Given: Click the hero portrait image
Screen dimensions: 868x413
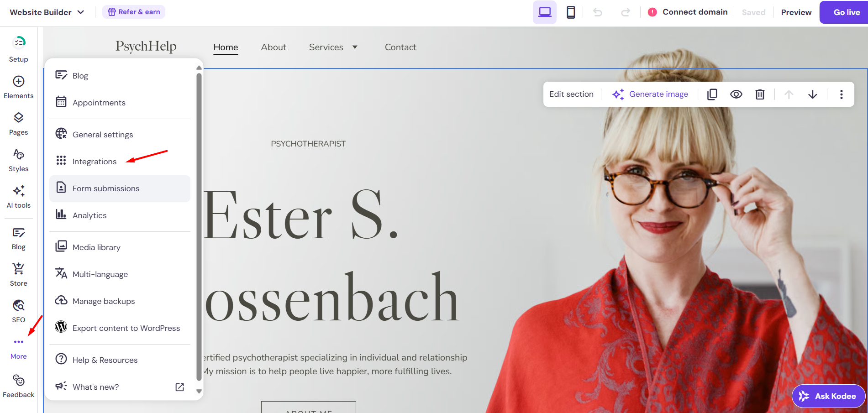Looking at the screenshot, I should point(676,237).
